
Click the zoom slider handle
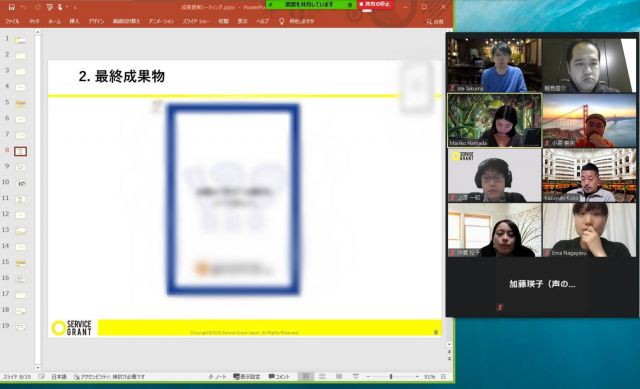pyautogui.click(x=391, y=377)
